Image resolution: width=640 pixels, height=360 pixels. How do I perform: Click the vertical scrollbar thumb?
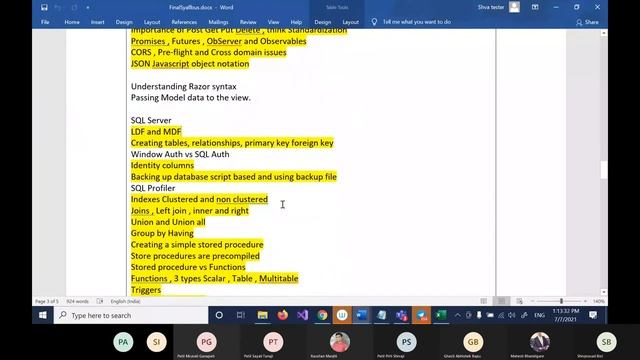[604, 170]
